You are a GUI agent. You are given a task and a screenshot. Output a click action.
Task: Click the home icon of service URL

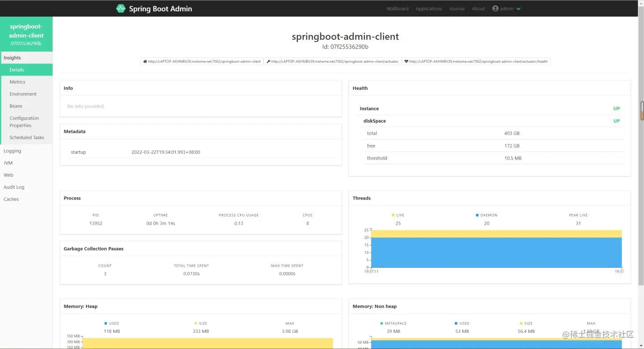[145, 61]
